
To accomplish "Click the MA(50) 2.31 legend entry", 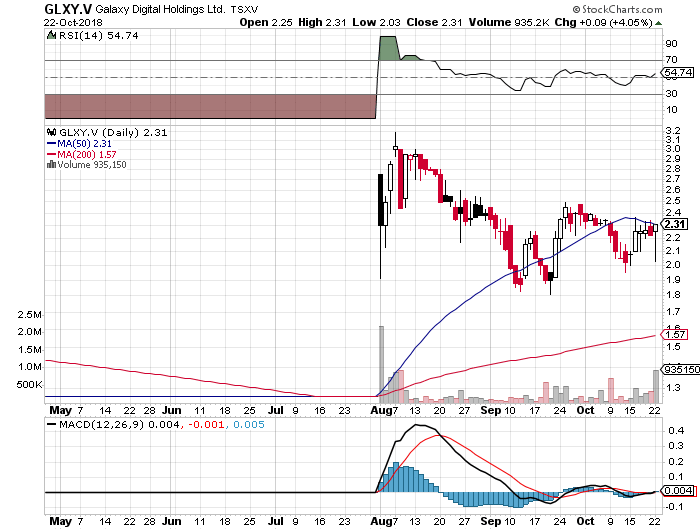I will (79, 143).
